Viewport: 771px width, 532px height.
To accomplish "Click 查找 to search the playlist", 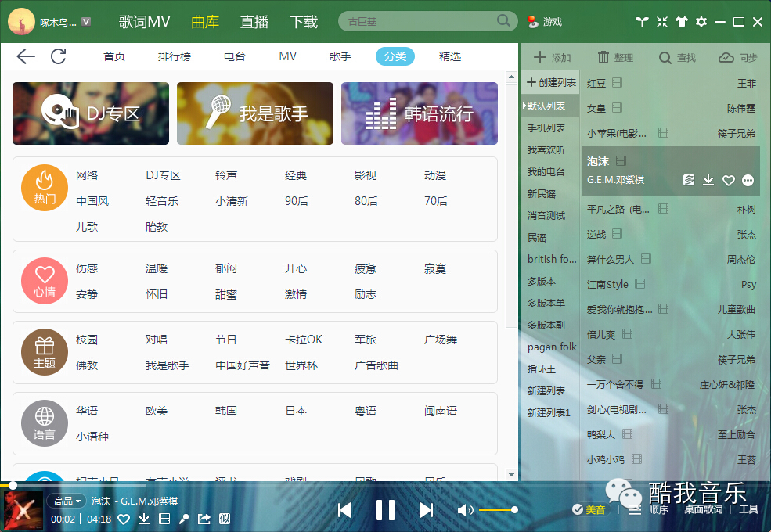I will [x=677, y=58].
